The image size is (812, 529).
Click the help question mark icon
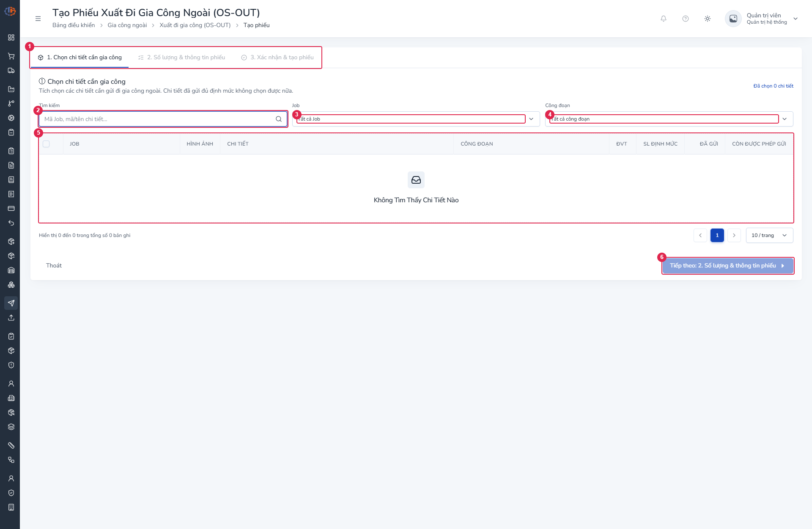(686, 19)
